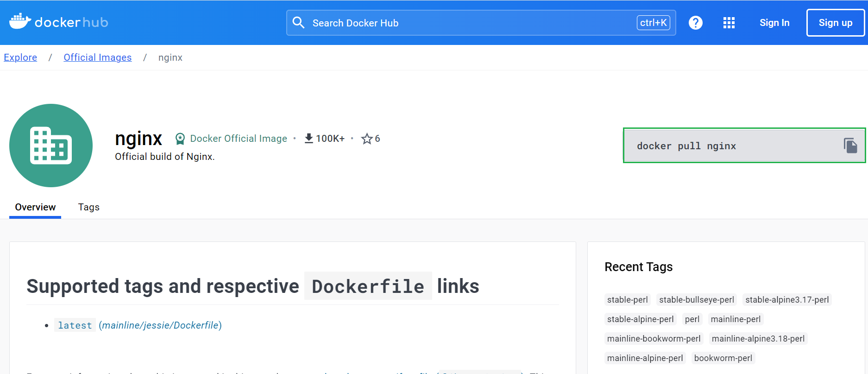Select the stable-alpine-perl tag
868x374 pixels.
[641, 319]
